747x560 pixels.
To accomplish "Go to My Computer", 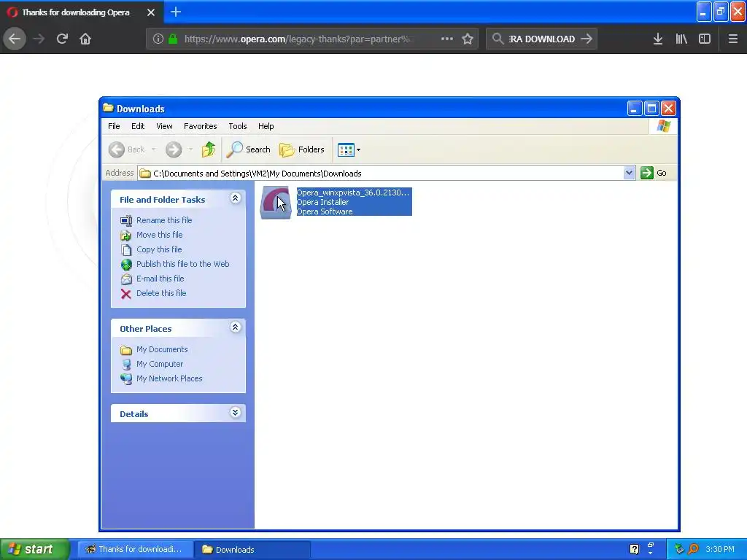I will point(160,364).
